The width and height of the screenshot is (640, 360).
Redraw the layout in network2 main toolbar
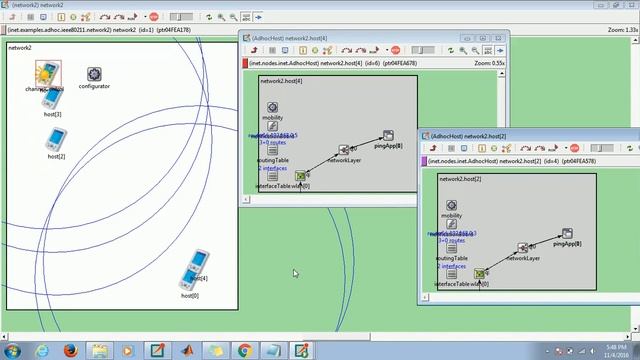209,17
